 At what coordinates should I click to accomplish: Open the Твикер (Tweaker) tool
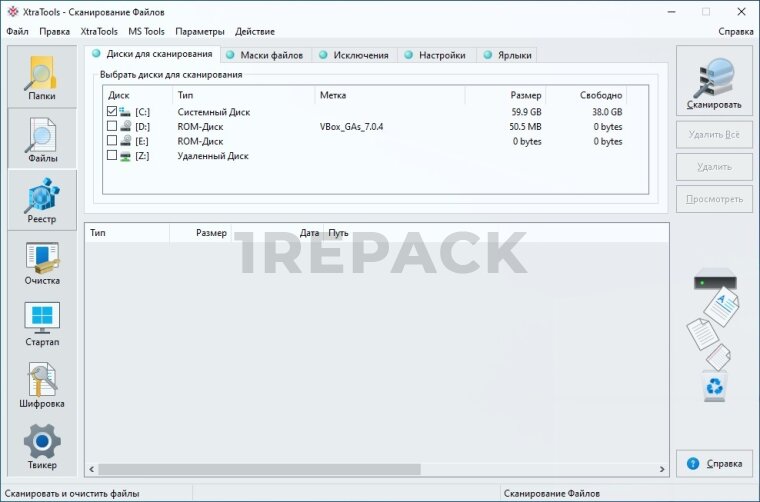(x=41, y=447)
